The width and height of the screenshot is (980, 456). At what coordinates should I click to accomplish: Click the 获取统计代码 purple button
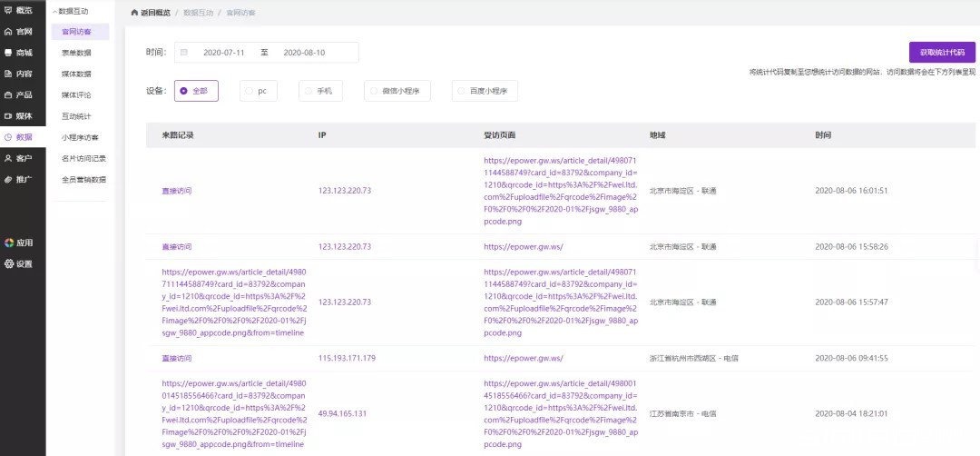click(x=942, y=53)
